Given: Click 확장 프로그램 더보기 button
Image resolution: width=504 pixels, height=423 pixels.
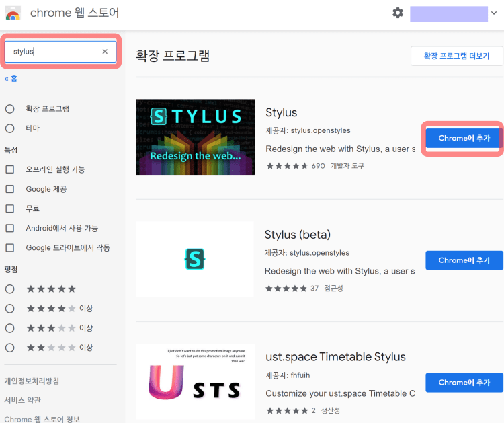Looking at the screenshot, I should pyautogui.click(x=456, y=56).
